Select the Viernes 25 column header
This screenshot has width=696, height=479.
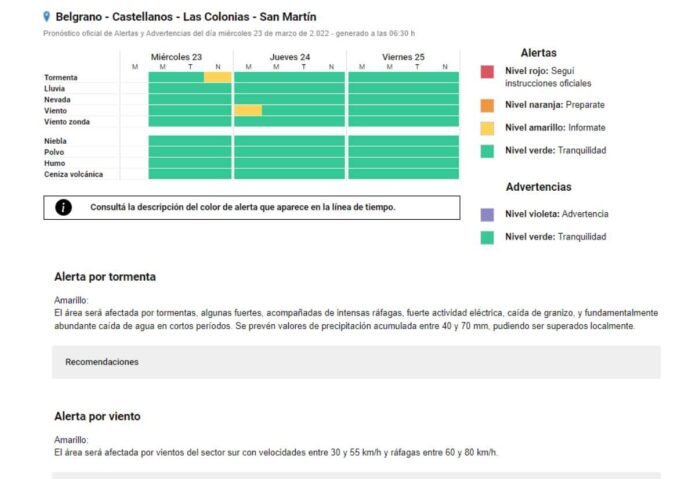[x=403, y=57]
